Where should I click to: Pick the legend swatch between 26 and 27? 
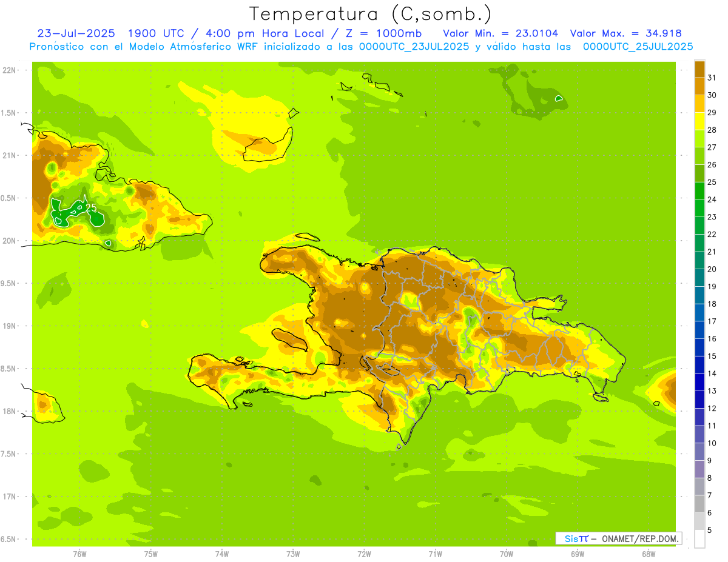click(x=699, y=156)
